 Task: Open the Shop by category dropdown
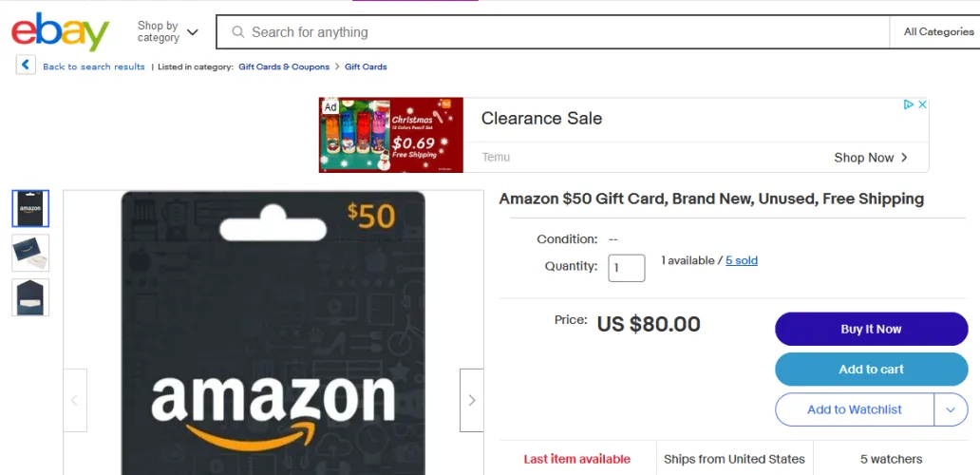pos(168,32)
